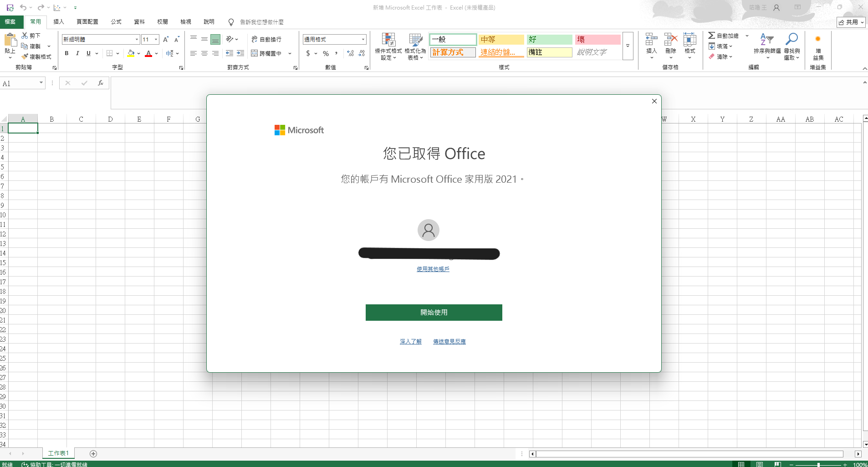Click the Redo arrow icon
868x467 pixels.
click(41, 8)
